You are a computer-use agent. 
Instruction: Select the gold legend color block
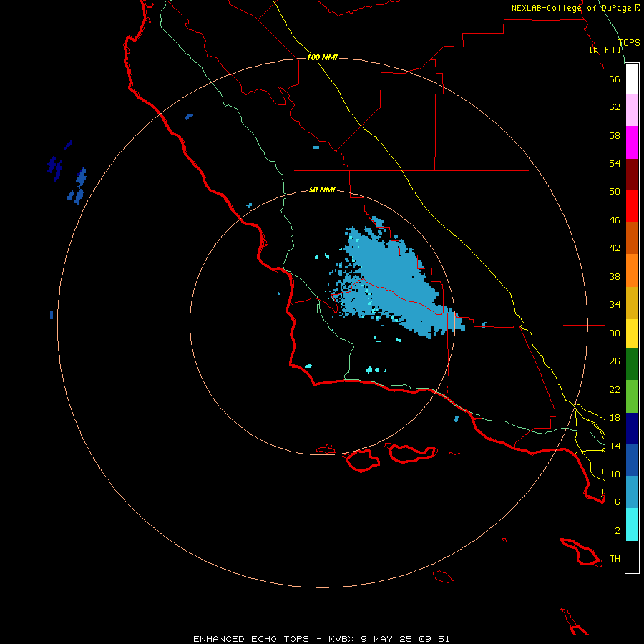[x=632, y=303]
